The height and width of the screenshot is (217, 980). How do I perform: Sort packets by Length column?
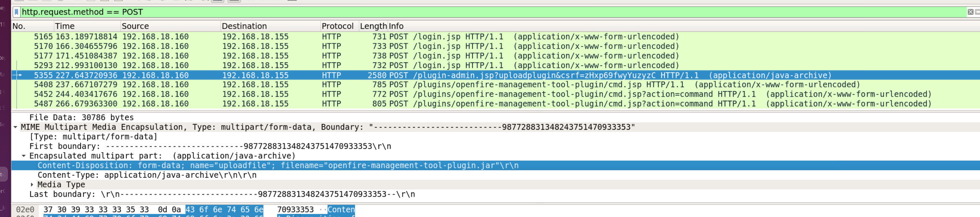click(373, 26)
